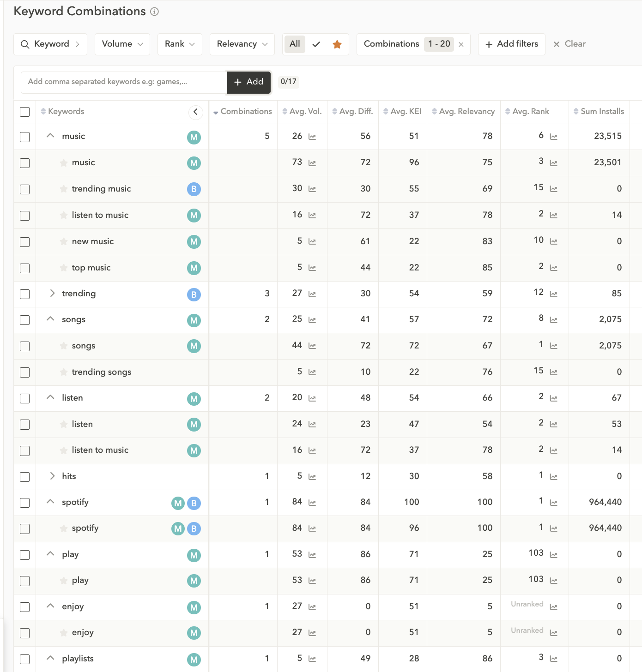Collapse the songs keyword group
This screenshot has width=642, height=672.
click(51, 319)
